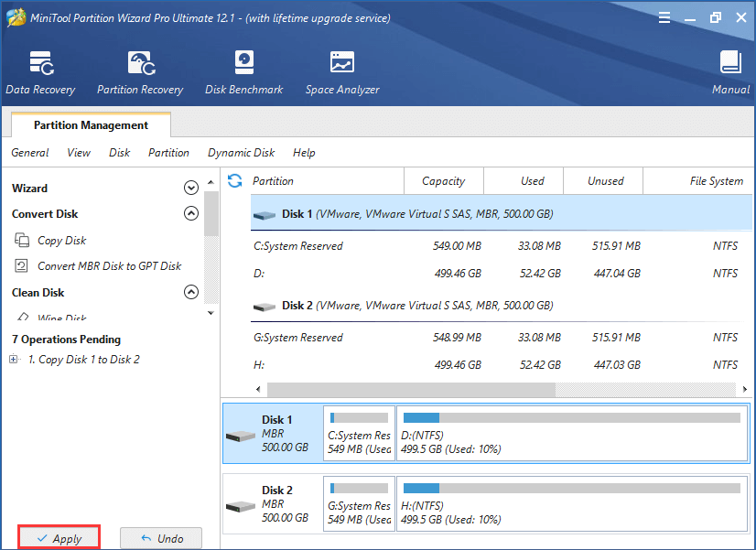Click the Disk 2 MBR 500.00 GB label
The height and width of the screenshot is (550, 756).
285,503
